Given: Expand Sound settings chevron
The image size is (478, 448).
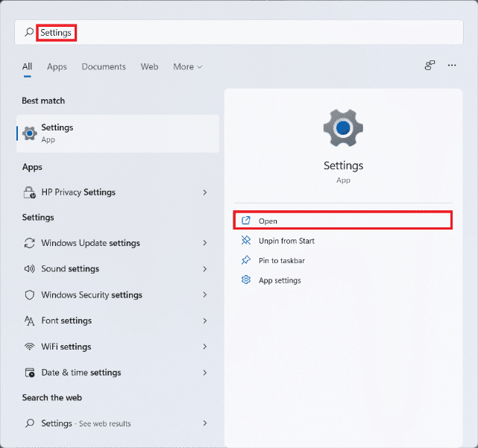Looking at the screenshot, I should tap(205, 269).
